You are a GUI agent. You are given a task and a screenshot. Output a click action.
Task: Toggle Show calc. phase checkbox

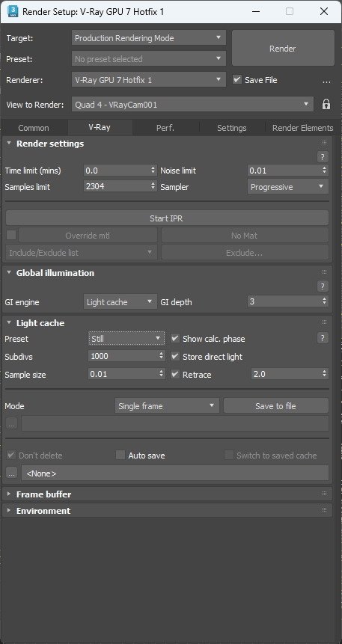[175, 338]
